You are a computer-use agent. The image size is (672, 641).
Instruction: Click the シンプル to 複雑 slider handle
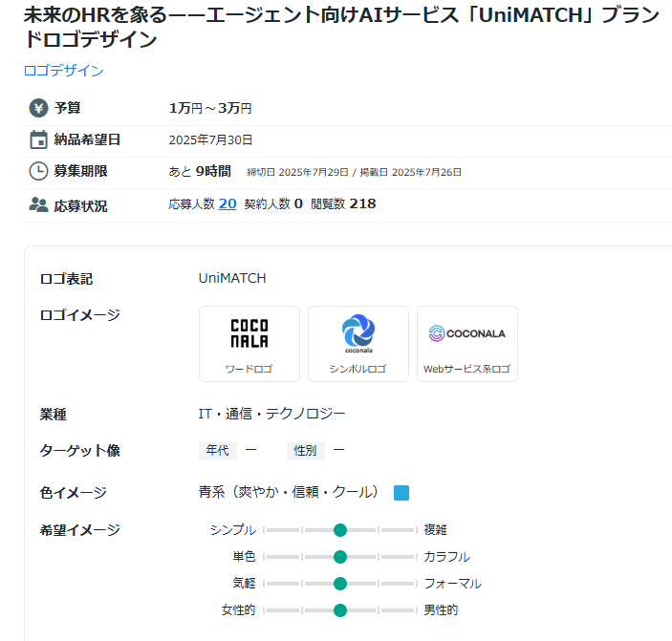pos(340,530)
